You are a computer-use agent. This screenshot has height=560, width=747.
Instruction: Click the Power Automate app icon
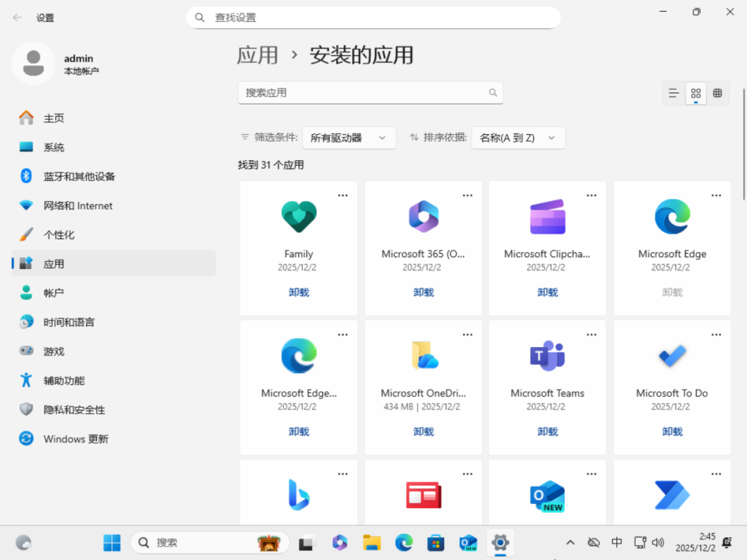[x=672, y=495]
